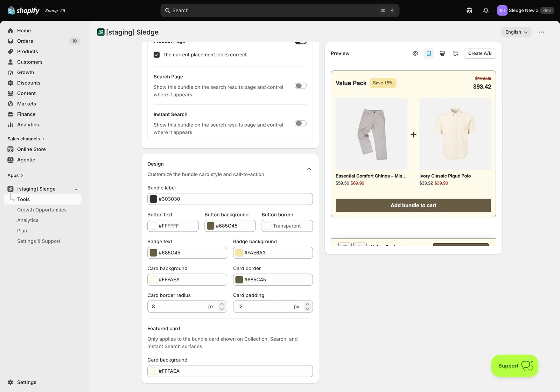This screenshot has height=392, width=560.
Task: Click the Online Store icon
Action: pos(10,149)
